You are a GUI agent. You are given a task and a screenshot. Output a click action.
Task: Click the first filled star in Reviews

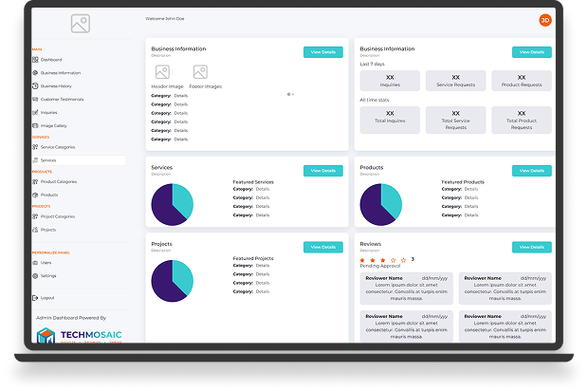(362, 260)
